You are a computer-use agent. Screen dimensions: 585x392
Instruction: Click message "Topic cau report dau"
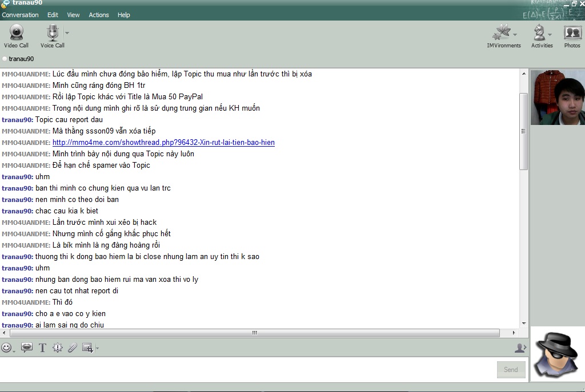(x=69, y=120)
